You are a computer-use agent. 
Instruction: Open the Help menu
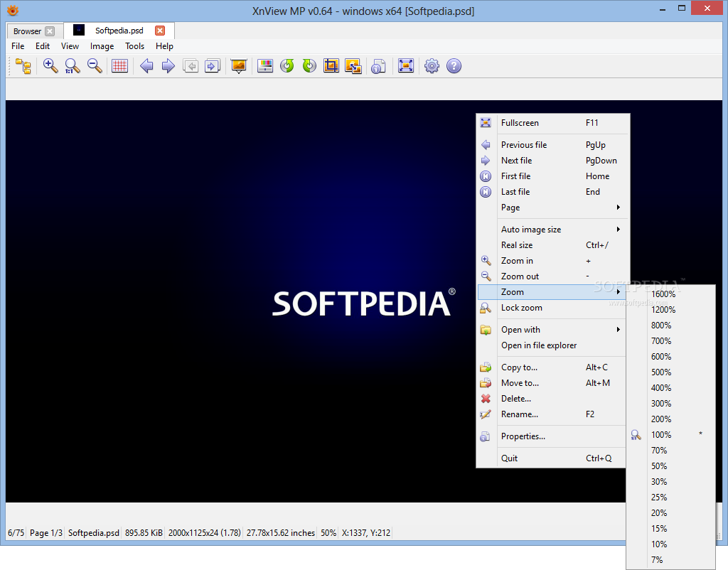[x=164, y=46]
